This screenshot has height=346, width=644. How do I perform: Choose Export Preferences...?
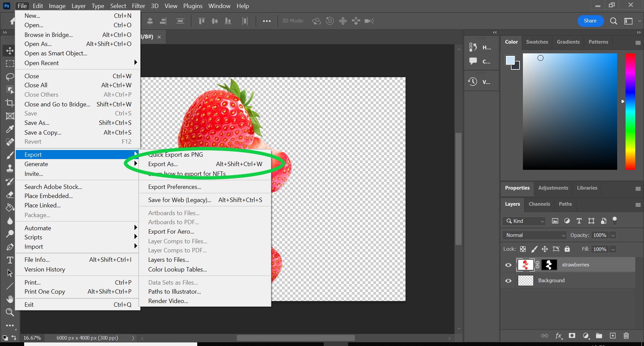205,187
